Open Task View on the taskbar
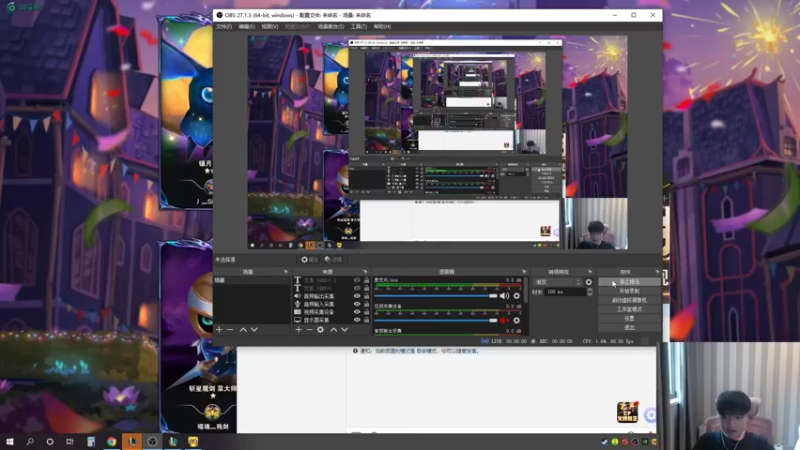Screen dimensions: 800x450 70,441
